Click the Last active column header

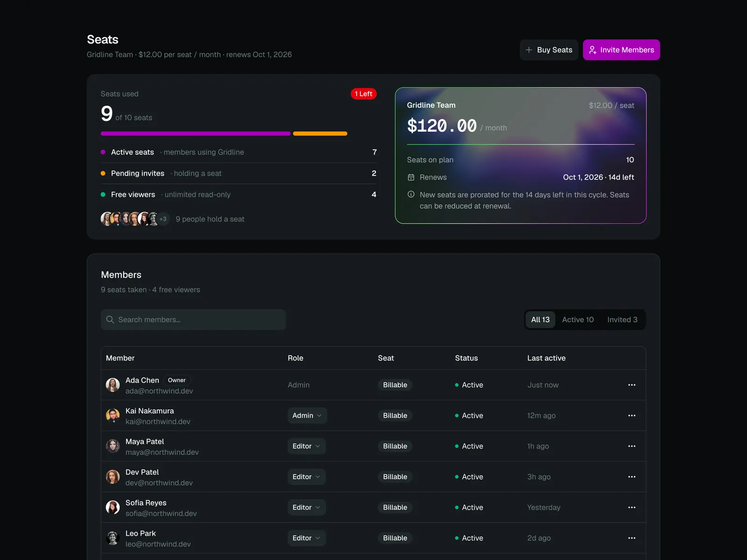(x=546, y=358)
